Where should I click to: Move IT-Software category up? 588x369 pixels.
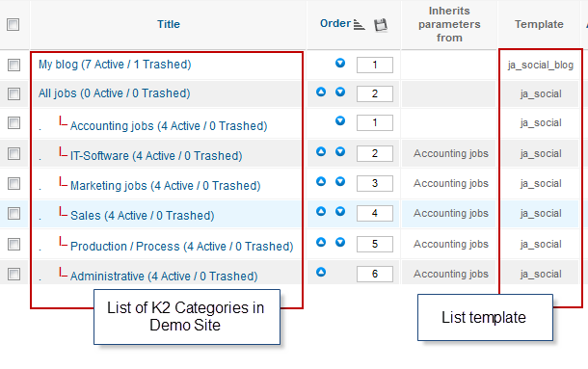[x=321, y=151]
